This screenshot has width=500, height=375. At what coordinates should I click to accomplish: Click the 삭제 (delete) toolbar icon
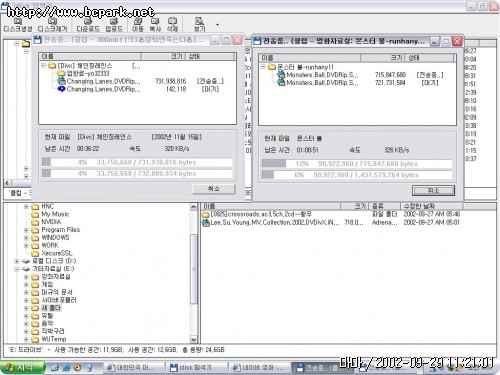[172, 25]
